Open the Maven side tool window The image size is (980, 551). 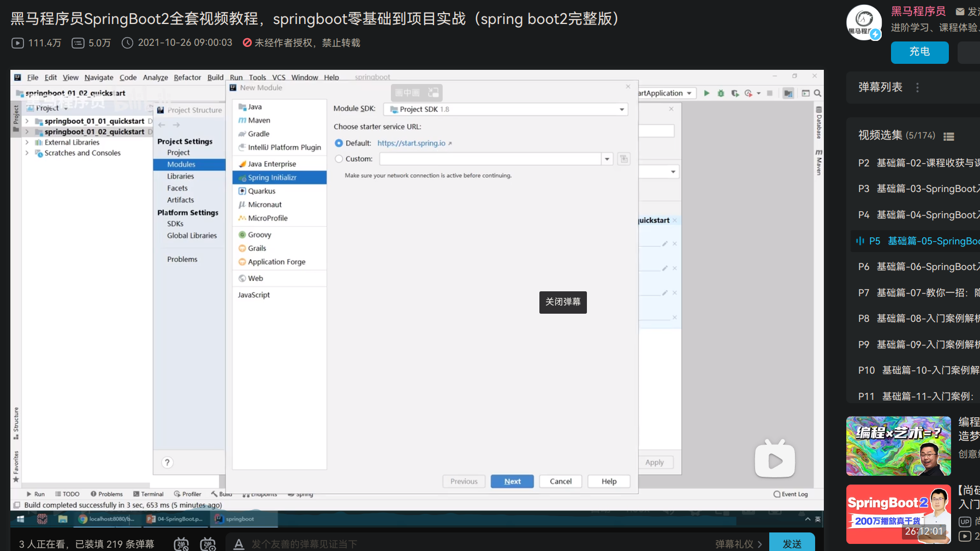pyautogui.click(x=819, y=163)
